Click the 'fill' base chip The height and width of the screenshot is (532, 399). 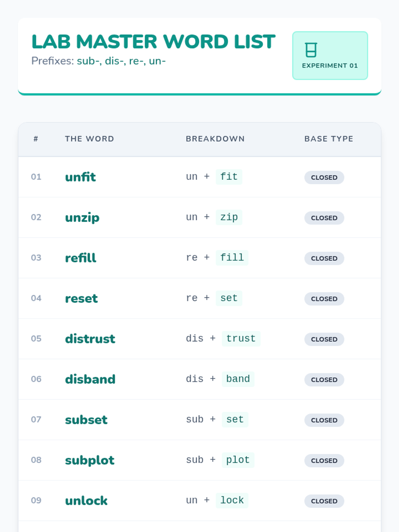pos(232,258)
